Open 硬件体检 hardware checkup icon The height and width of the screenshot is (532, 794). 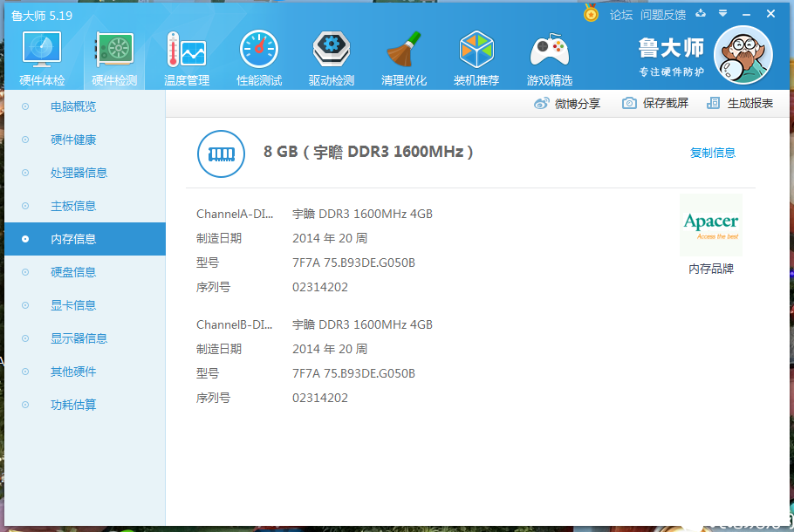[42, 58]
